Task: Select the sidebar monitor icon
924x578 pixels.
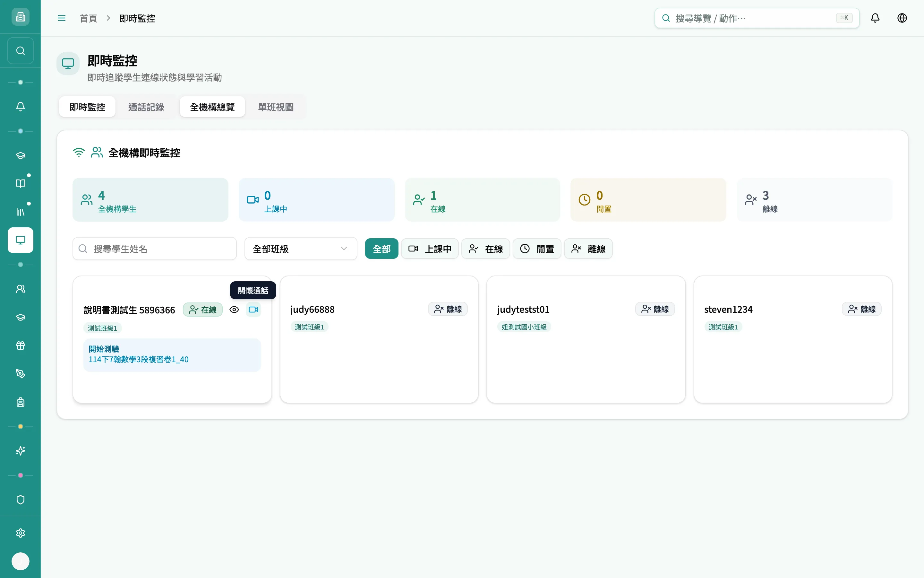Action: tap(20, 240)
